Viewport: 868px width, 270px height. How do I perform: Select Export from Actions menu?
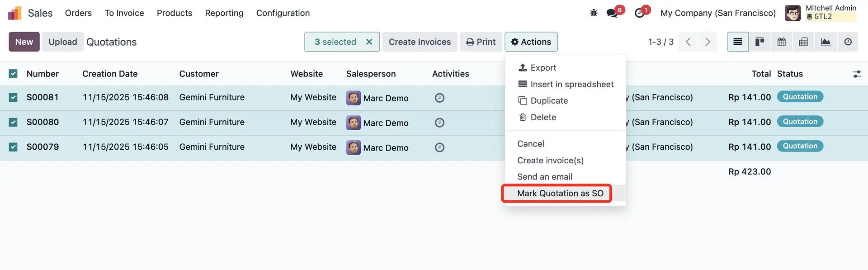click(543, 68)
